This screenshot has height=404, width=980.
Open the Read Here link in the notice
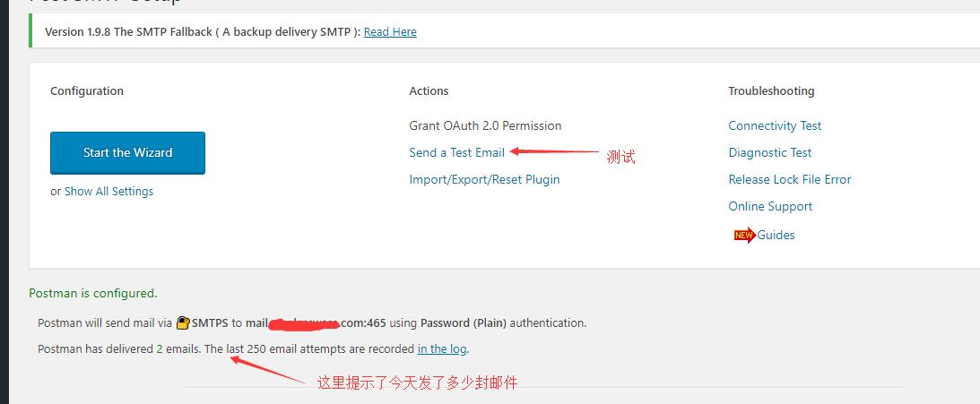click(390, 32)
